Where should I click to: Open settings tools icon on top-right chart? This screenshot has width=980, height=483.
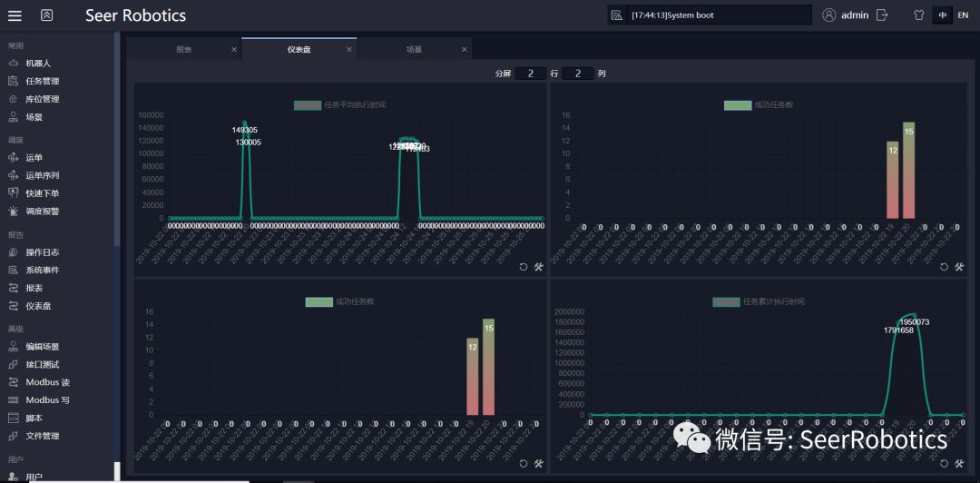point(959,267)
